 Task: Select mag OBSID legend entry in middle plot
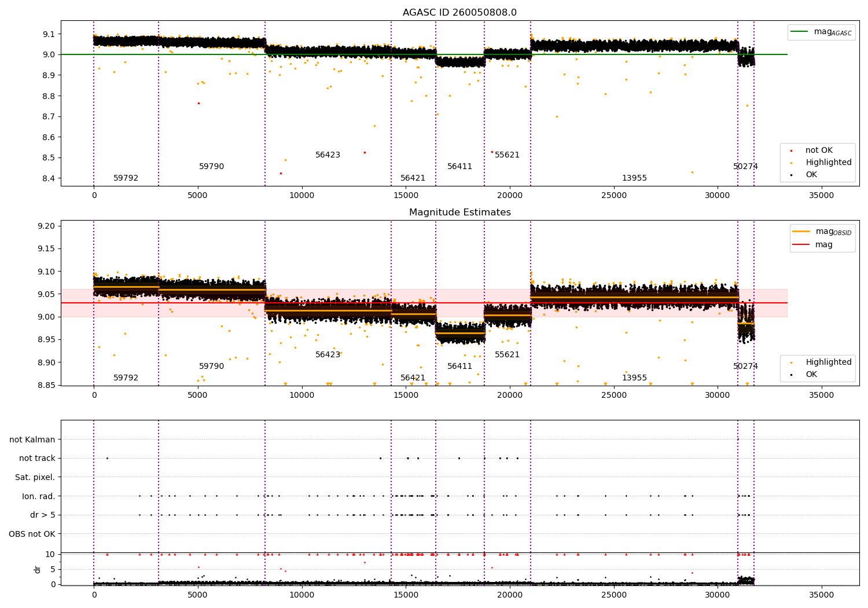[x=822, y=232]
